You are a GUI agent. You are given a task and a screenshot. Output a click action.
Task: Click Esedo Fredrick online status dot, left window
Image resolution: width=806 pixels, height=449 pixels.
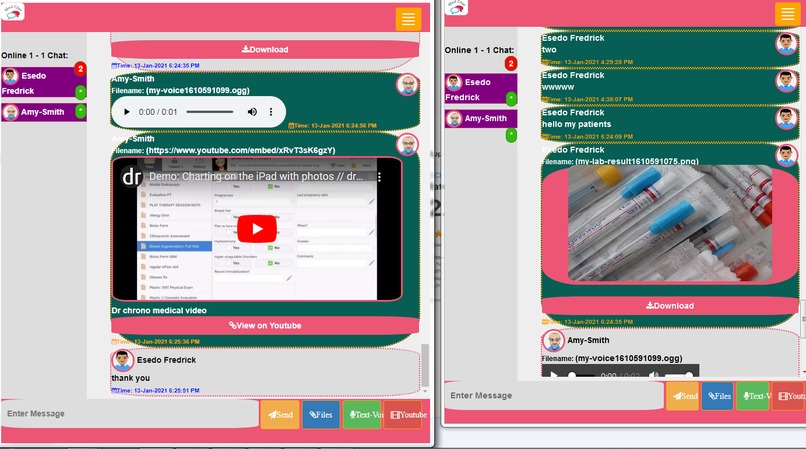point(81,93)
